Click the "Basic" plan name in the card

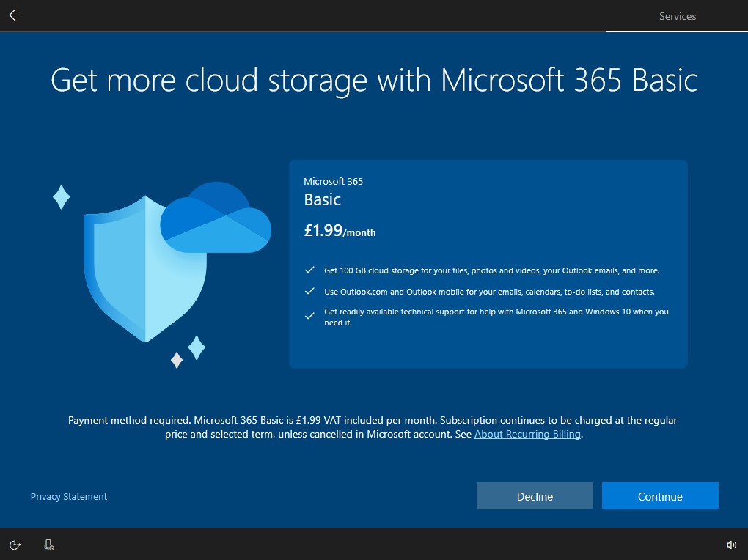pos(323,199)
